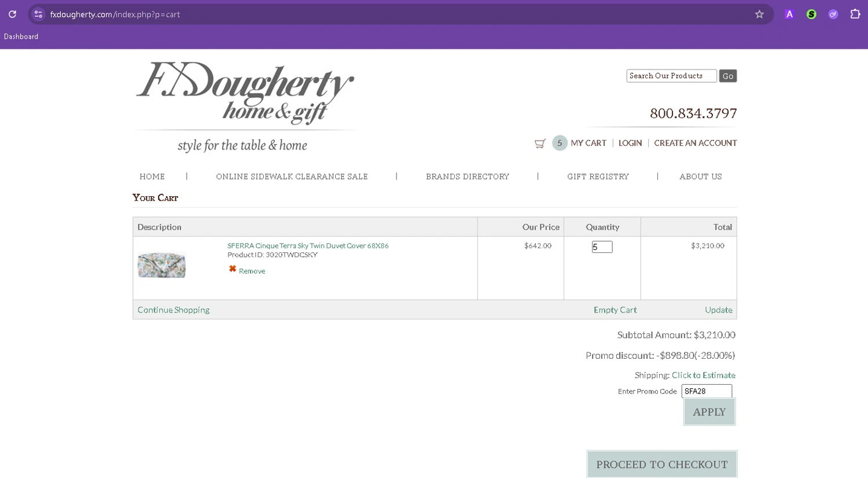Click the Apply promo code button
The width and height of the screenshot is (868, 478).
[709, 412]
